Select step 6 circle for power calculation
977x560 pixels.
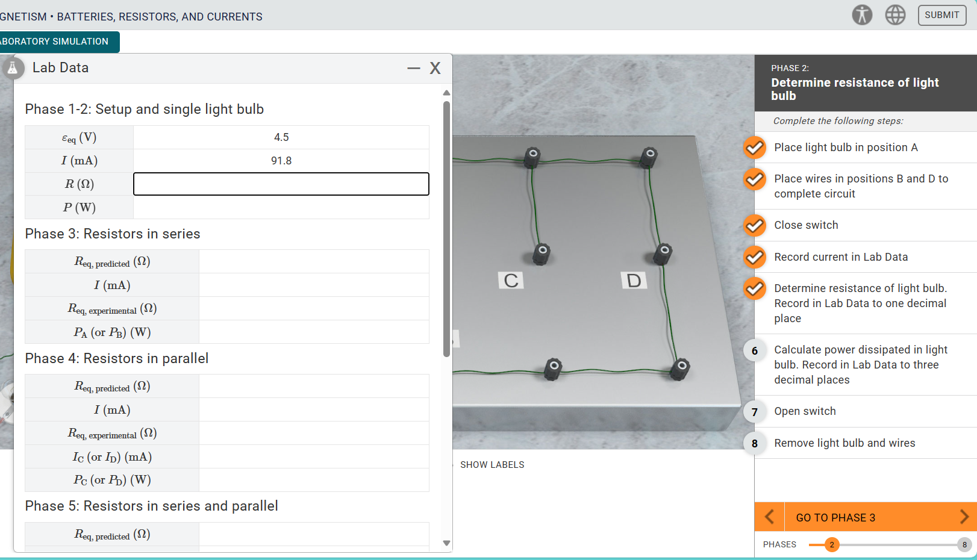[x=754, y=350]
